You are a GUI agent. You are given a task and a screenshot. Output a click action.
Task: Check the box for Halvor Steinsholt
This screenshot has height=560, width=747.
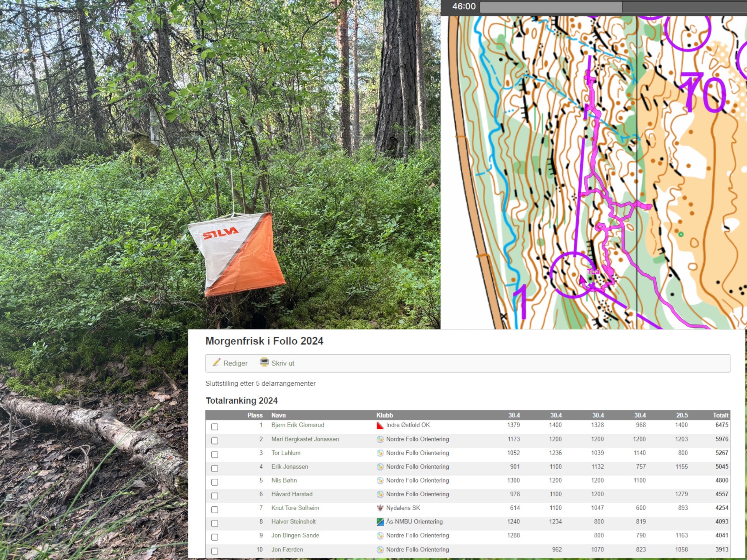pos(214,523)
